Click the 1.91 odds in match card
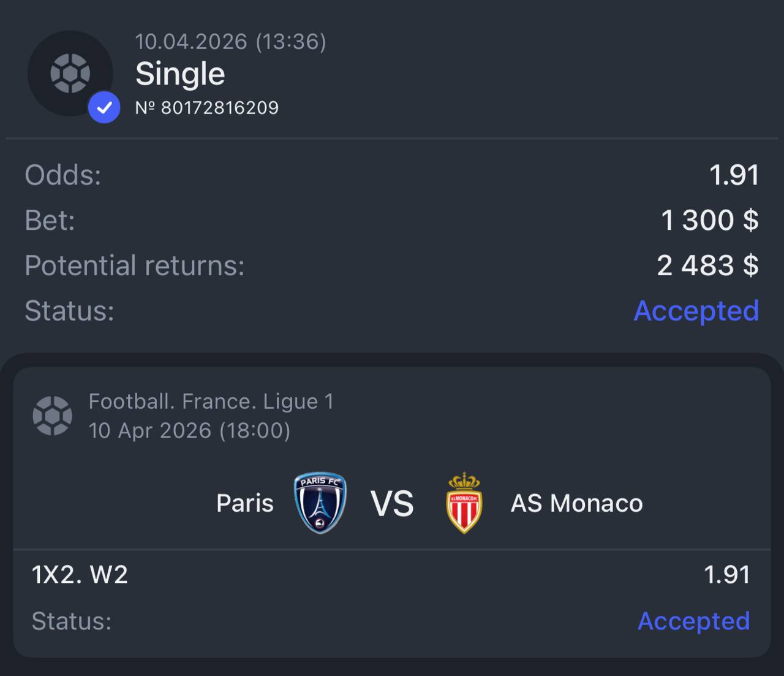Image resolution: width=784 pixels, height=676 pixels. pyautogui.click(x=727, y=575)
